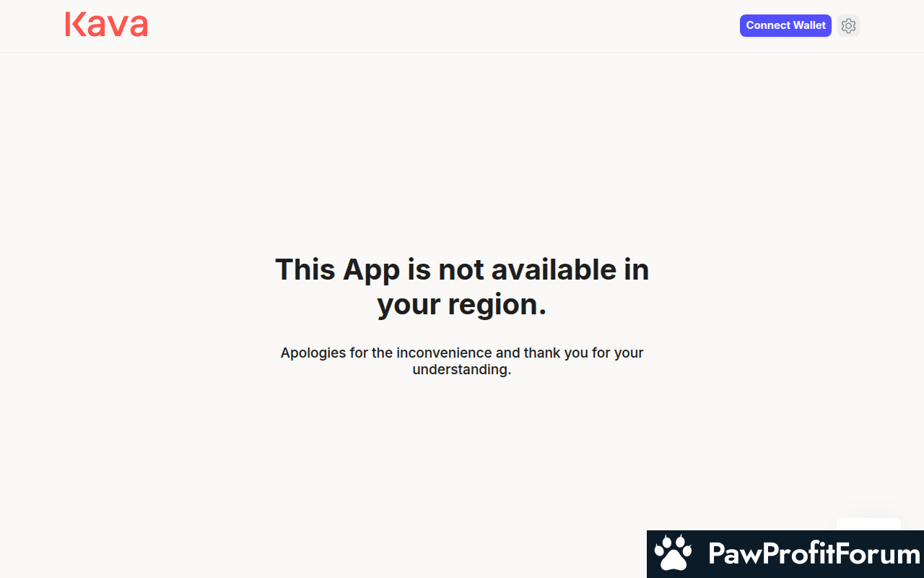Click the word 'Wallet' on purple button
The width and height of the screenshot is (924, 578).
click(810, 25)
